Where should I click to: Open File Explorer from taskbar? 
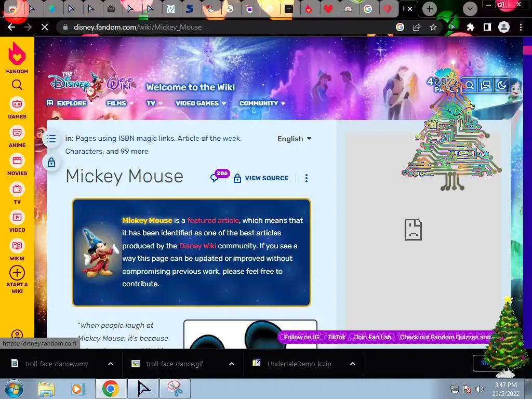coord(46,389)
